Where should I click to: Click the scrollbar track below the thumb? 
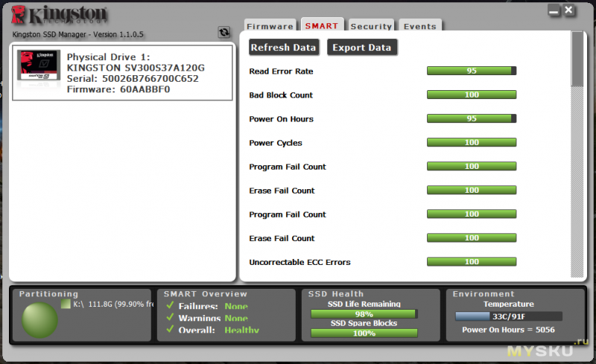tap(577, 182)
